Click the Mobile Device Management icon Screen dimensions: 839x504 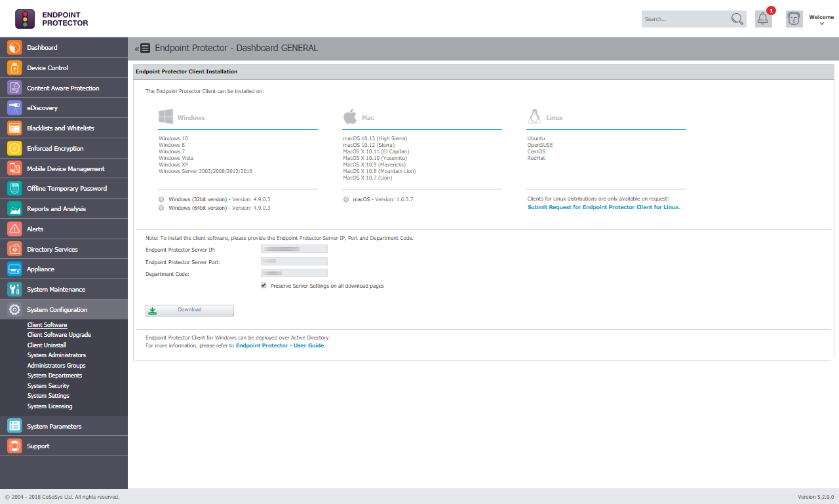click(14, 168)
